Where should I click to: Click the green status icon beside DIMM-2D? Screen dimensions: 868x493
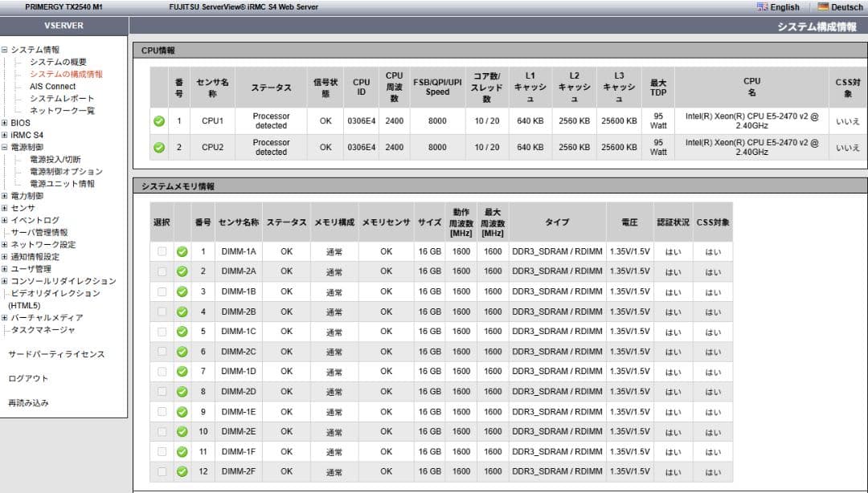[181, 392]
